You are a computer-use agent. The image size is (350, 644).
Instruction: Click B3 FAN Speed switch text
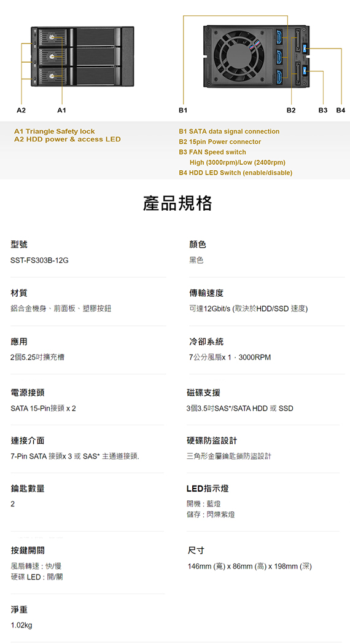coord(212,152)
